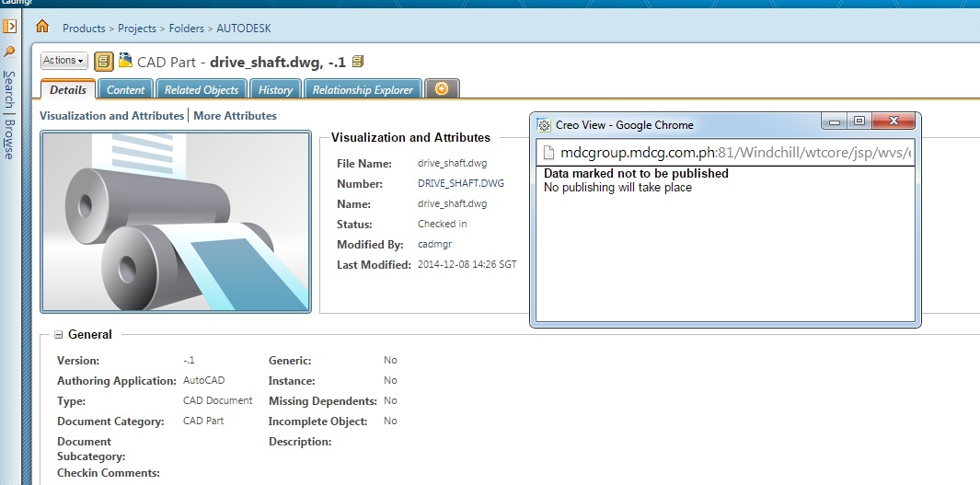Click the Last Modified date 2014-12-08
The height and width of the screenshot is (485, 980).
(467, 264)
